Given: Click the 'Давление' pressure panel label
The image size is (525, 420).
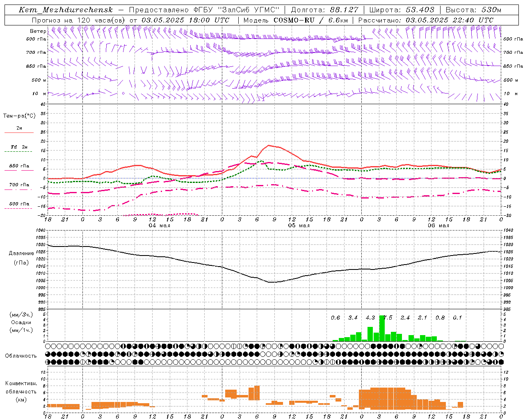Looking at the screenshot, I should (x=21, y=253).
